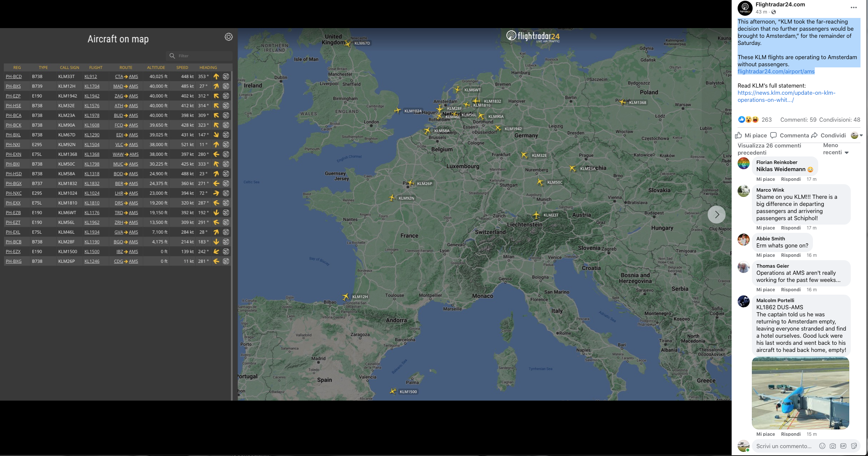The image size is (868, 456).
Task: Click the camera photo attach icon
Action: [832, 446]
